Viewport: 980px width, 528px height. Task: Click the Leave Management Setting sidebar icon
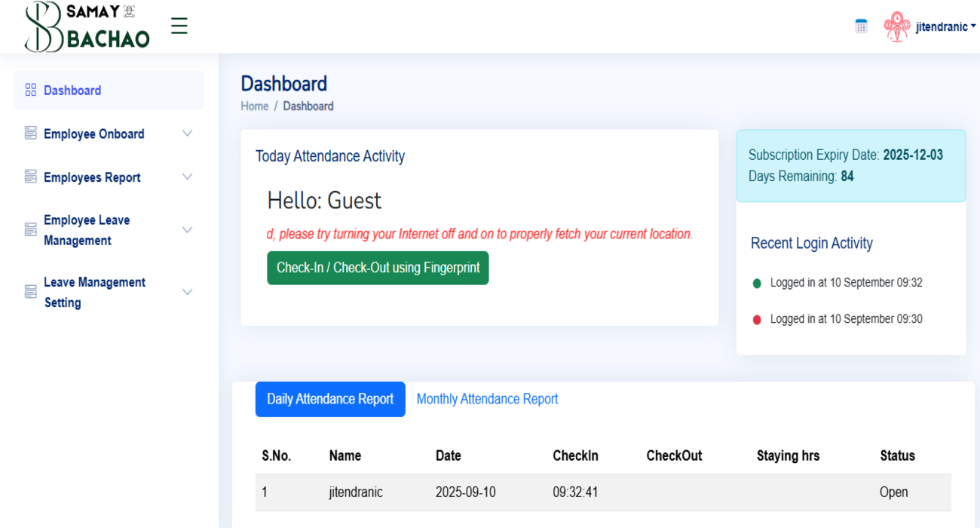coord(30,291)
